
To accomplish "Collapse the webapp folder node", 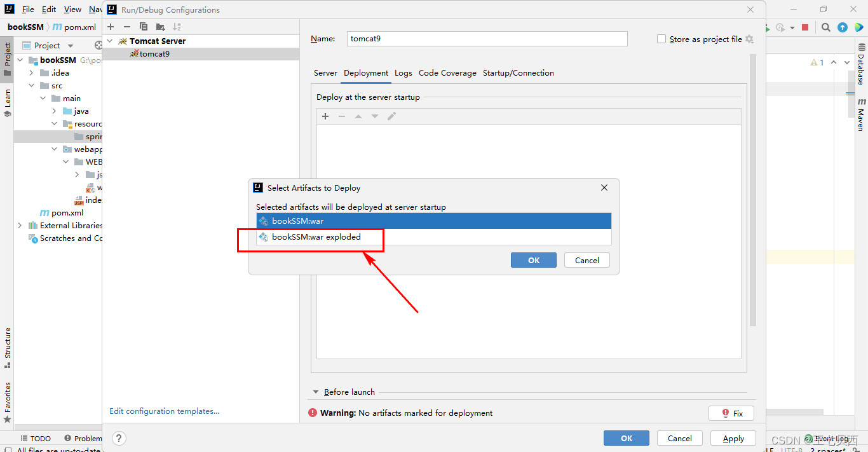I will pyautogui.click(x=55, y=149).
